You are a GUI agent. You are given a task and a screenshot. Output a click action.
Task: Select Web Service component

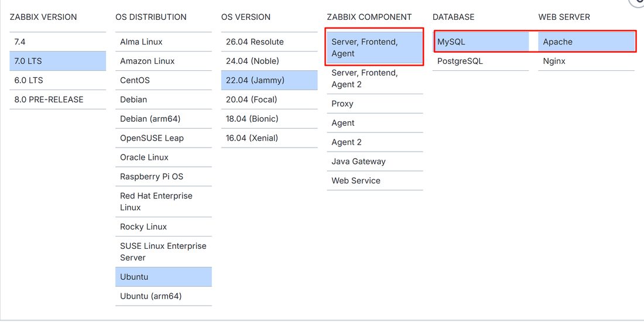tap(375, 181)
